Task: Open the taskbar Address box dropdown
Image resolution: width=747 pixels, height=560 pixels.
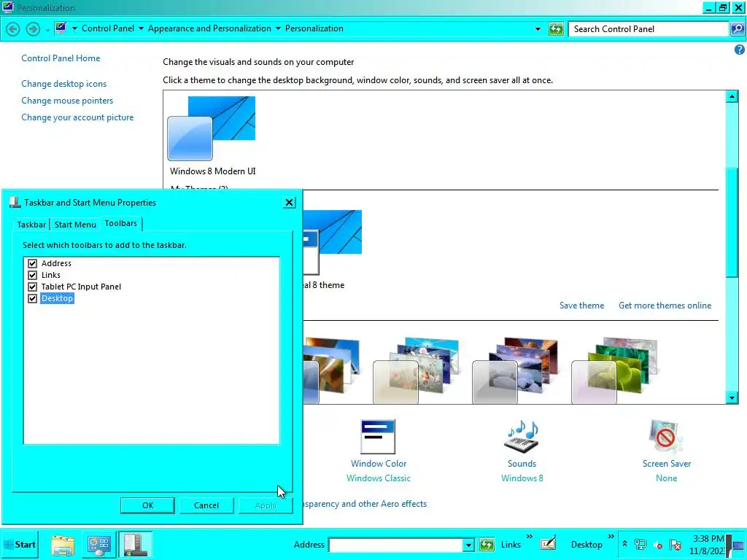Action: coord(468,545)
